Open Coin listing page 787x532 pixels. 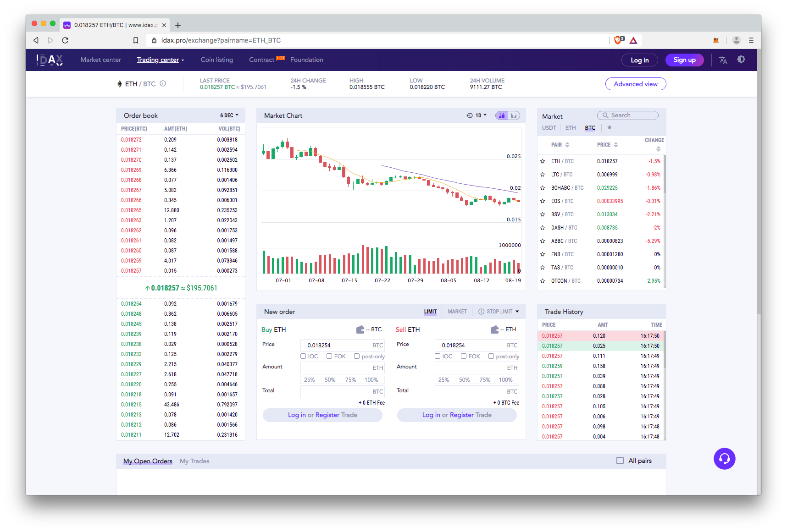coord(217,60)
